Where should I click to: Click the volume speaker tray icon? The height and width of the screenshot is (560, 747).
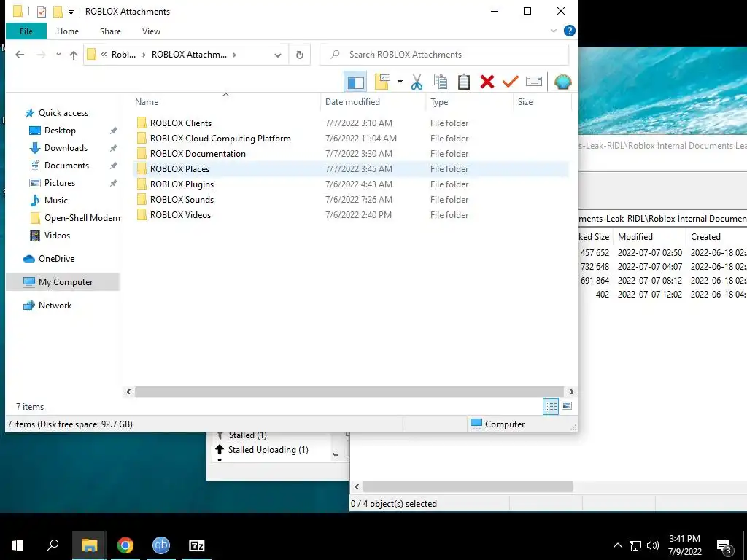click(653, 545)
